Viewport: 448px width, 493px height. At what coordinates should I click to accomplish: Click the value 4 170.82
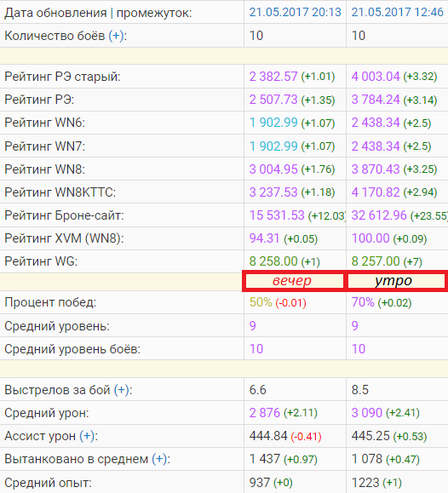376,192
